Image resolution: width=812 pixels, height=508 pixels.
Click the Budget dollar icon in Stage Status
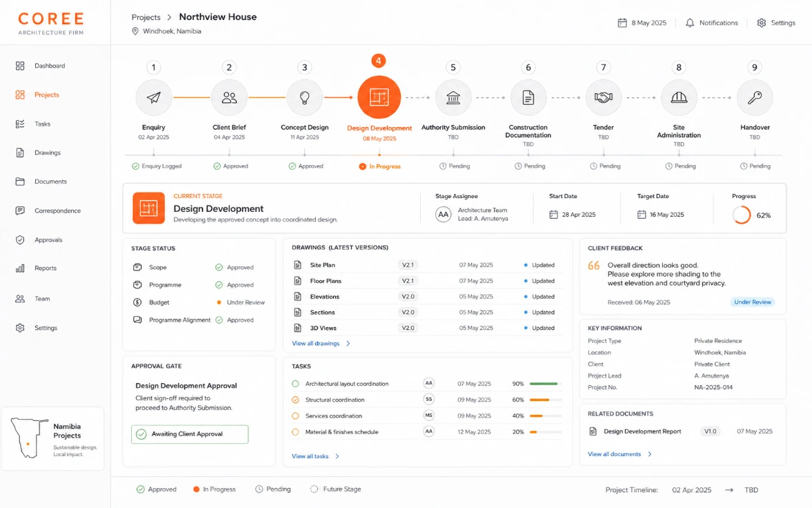click(x=137, y=302)
